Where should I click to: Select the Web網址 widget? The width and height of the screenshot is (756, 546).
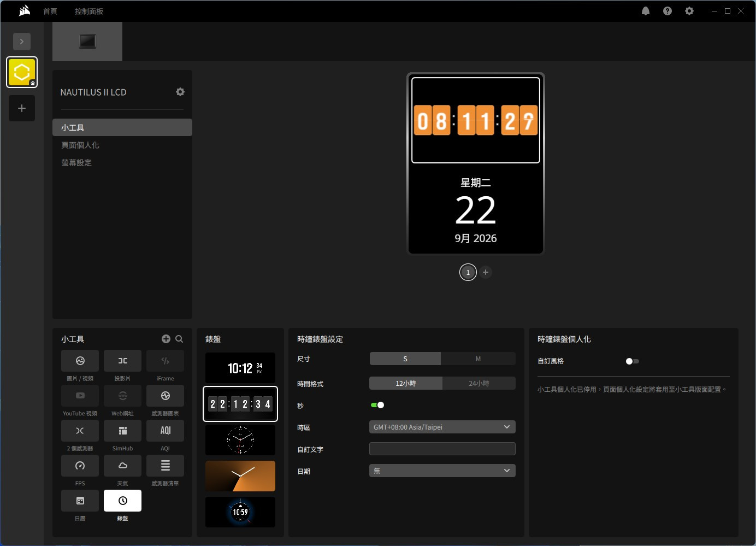pyautogui.click(x=123, y=396)
